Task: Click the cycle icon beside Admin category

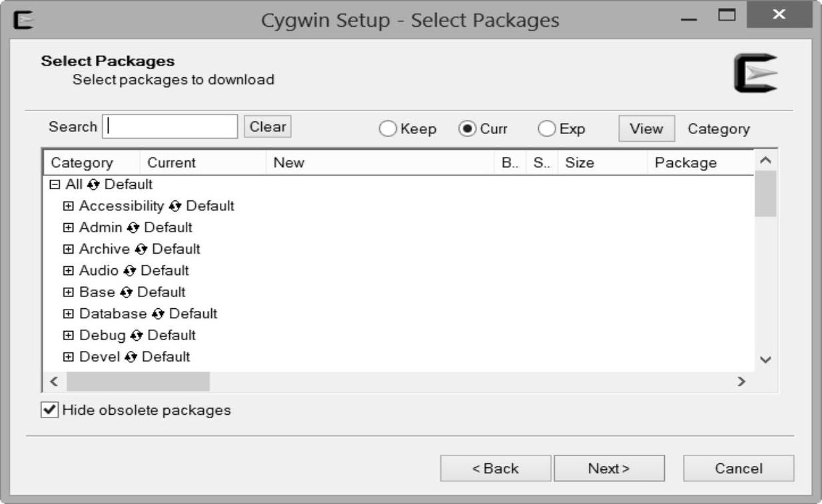Action: click(133, 228)
